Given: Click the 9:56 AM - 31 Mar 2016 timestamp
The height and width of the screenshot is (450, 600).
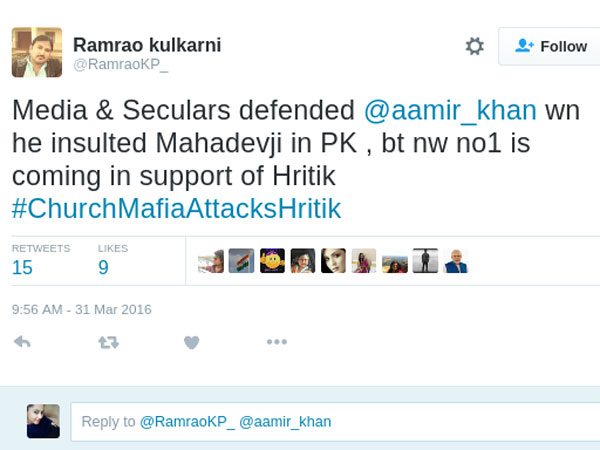Looking at the screenshot, I should click(x=82, y=310).
